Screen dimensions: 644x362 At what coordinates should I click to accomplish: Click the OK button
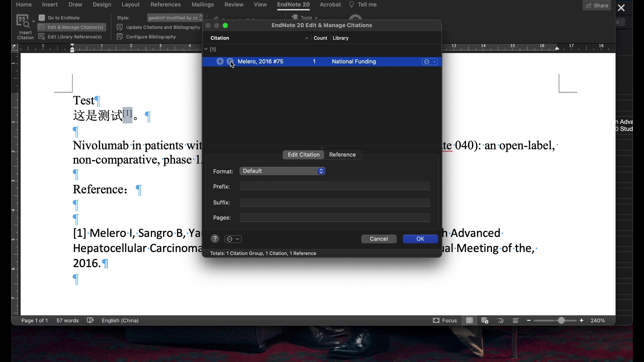point(420,239)
